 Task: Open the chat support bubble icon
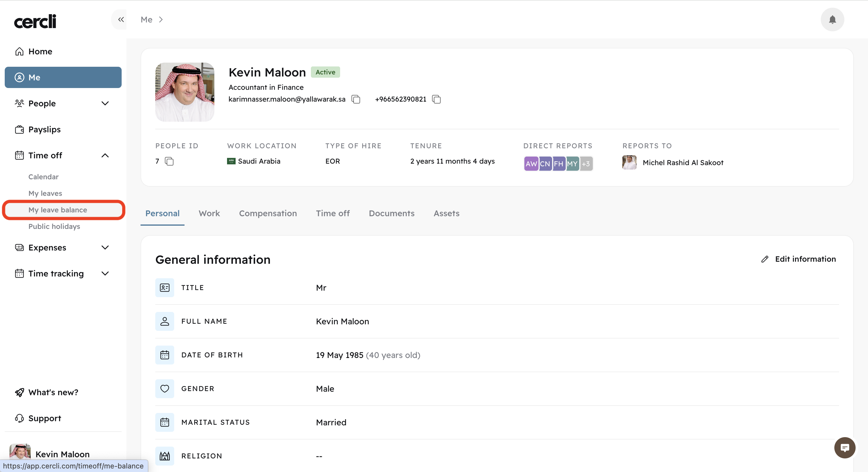pos(844,448)
